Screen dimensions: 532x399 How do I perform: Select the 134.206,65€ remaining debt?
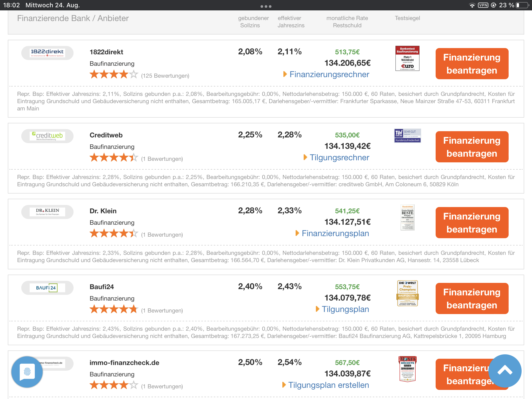pyautogui.click(x=348, y=63)
